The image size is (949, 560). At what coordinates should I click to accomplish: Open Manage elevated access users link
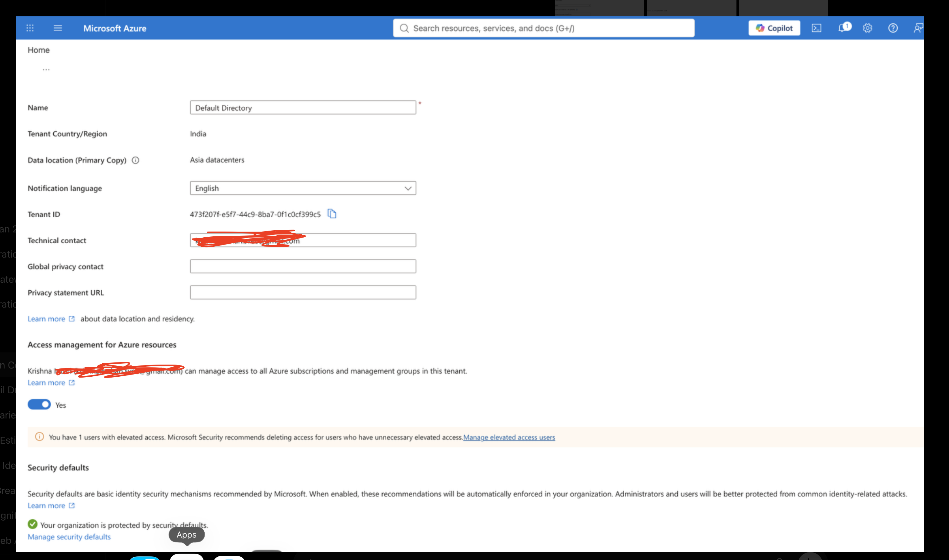(x=509, y=437)
